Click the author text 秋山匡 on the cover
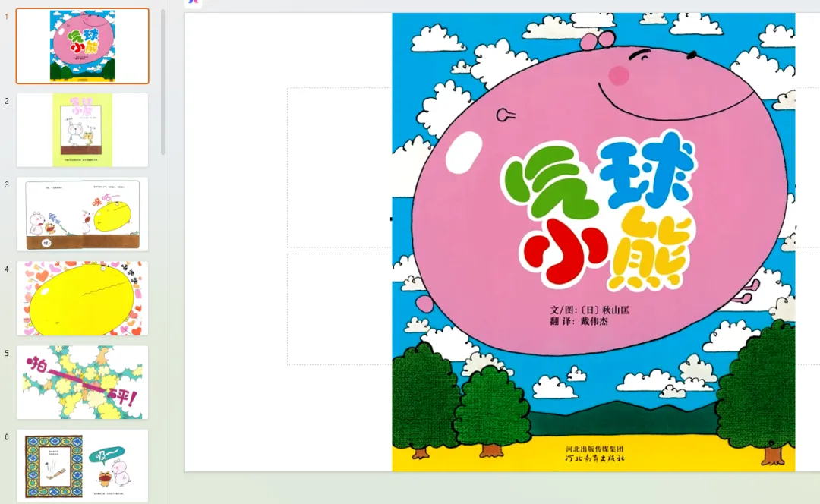Image resolution: width=820 pixels, height=504 pixels. coord(616,310)
